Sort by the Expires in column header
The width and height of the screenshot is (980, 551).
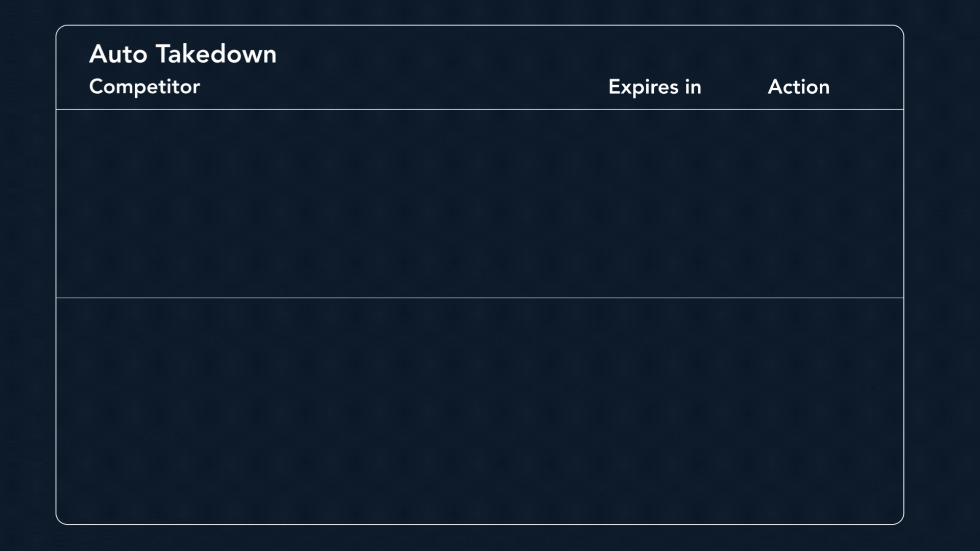point(654,87)
